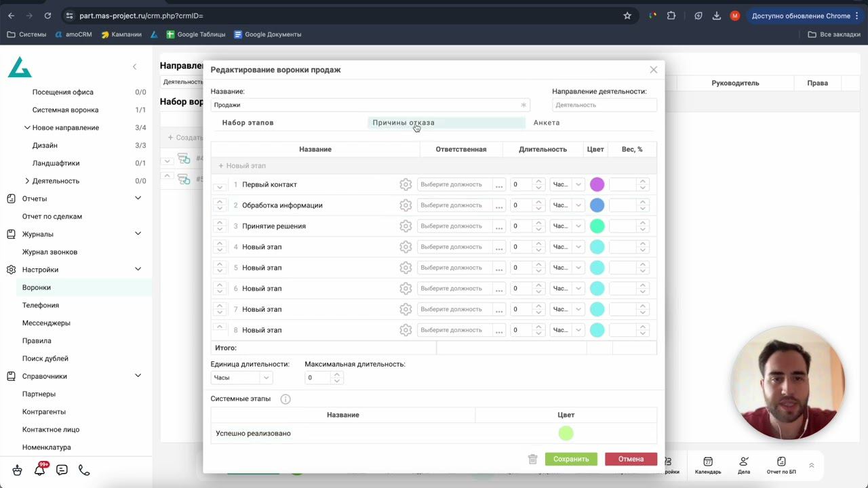Click the Название input containing Продажи
Image resolution: width=868 pixels, height=488 pixels.
(370, 105)
